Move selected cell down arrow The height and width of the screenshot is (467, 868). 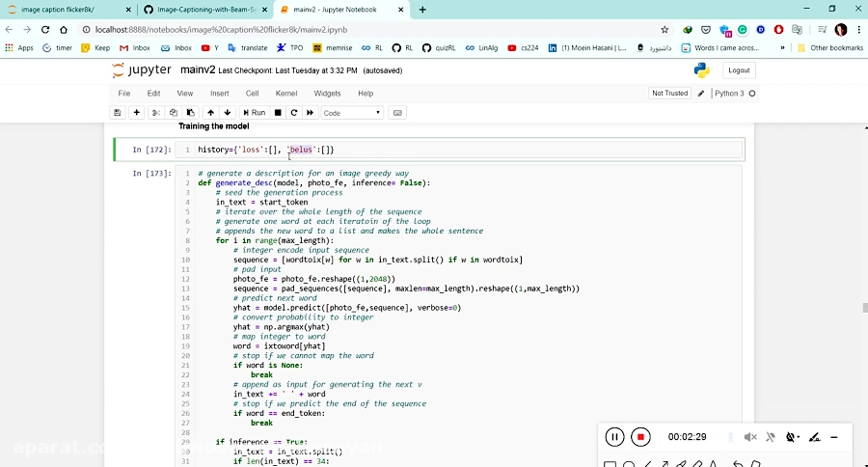(228, 113)
